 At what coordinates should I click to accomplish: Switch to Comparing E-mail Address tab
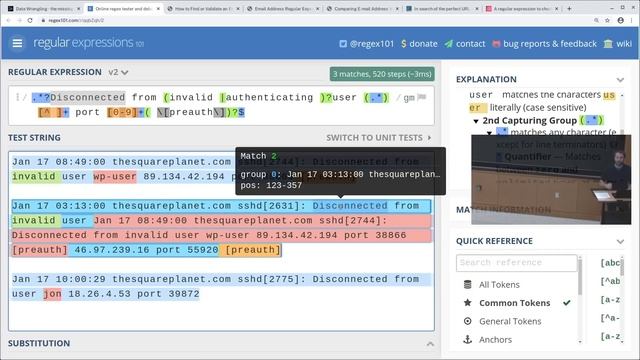362,8
